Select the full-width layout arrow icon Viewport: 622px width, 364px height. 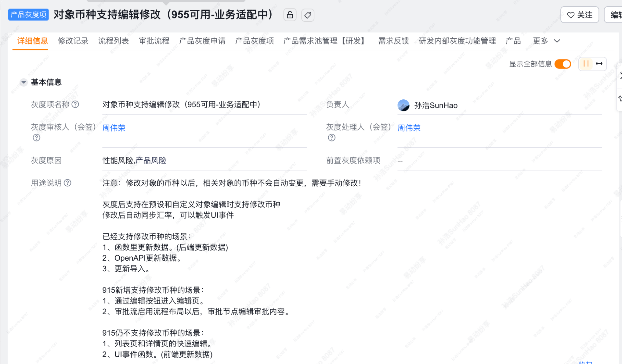599,64
